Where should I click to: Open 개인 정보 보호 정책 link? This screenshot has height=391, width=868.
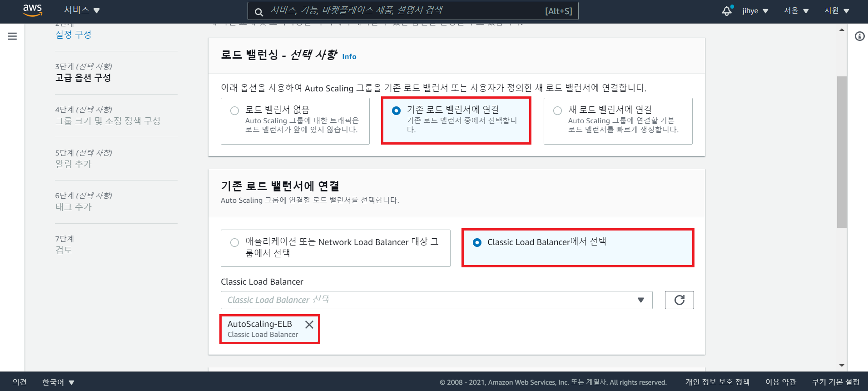[x=717, y=382]
